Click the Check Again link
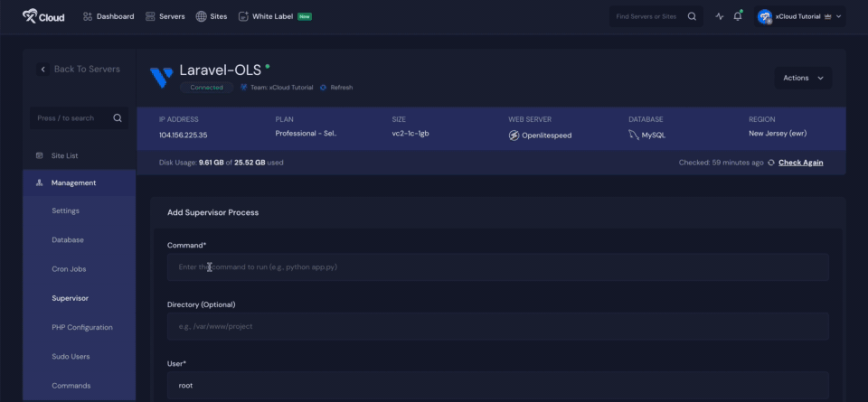 coord(800,163)
